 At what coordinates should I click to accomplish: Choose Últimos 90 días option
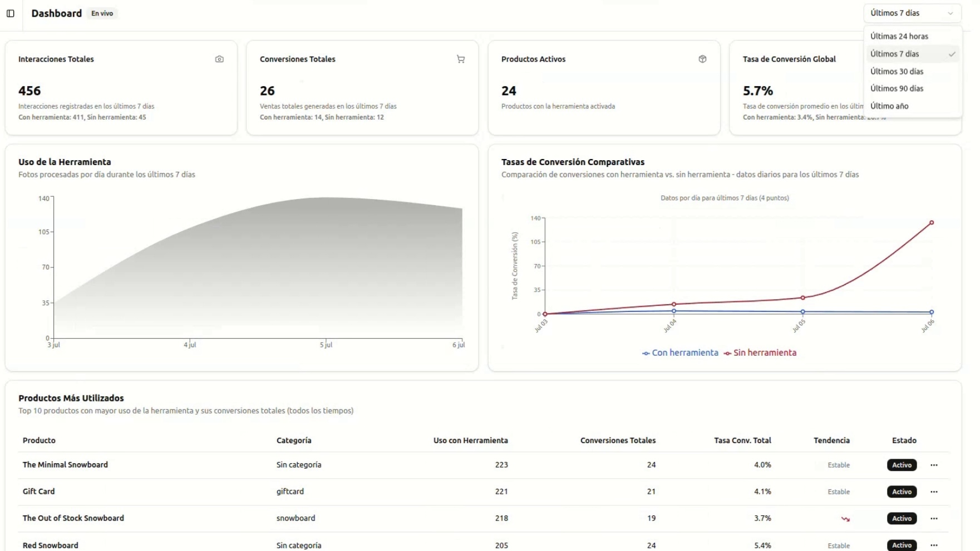point(897,88)
